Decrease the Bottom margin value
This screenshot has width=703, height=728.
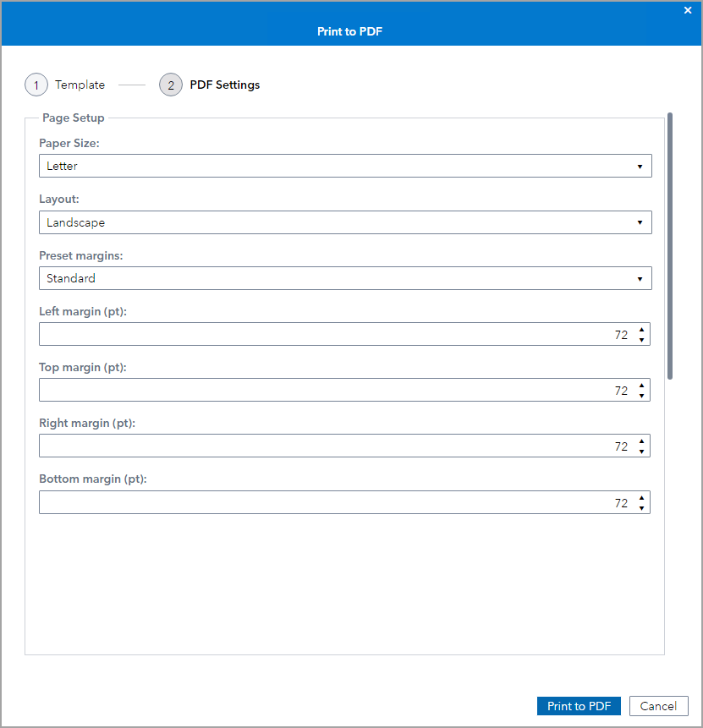tap(642, 508)
